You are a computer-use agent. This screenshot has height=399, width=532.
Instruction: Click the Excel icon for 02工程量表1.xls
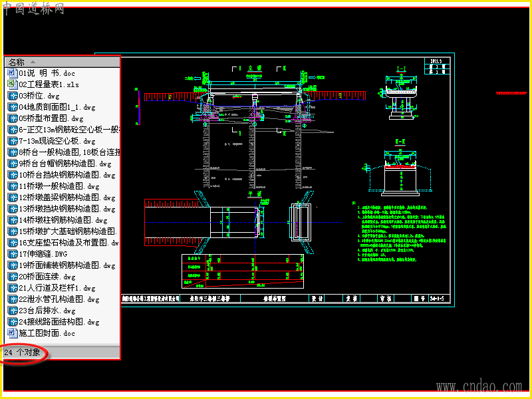[x=13, y=84]
